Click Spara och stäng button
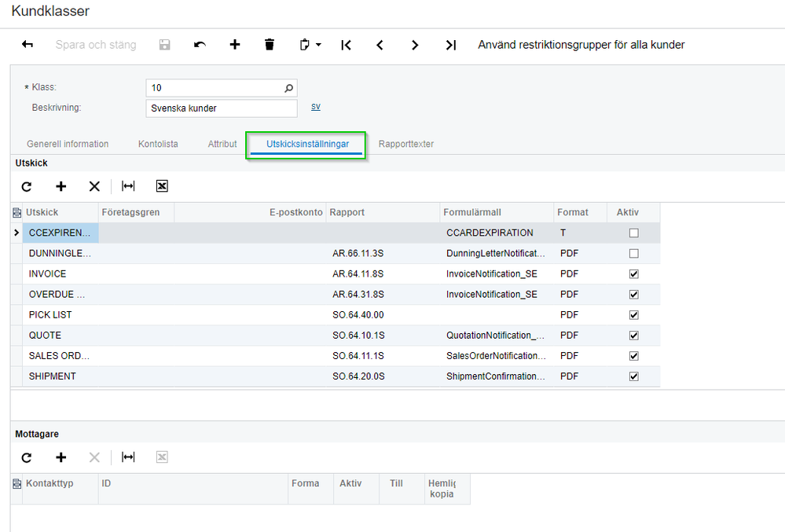This screenshot has height=532, width=785. tap(96, 45)
